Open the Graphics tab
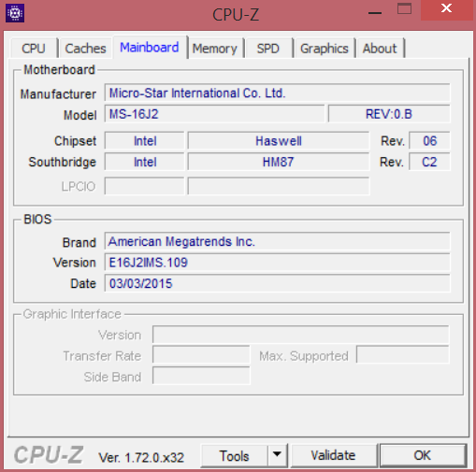Screen dimensions: 476x472 [x=325, y=49]
